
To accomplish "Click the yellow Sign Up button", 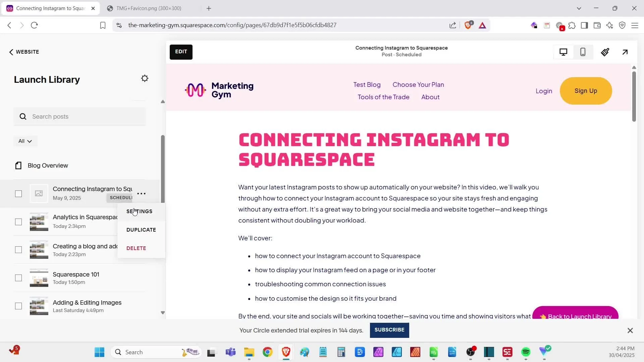I will pos(586,91).
